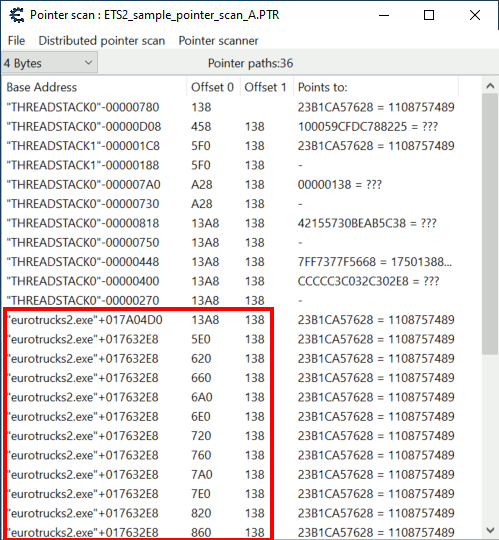Click Points to value 7FF7377F5668
Screen dimensions: 499x540
pyautogui.click(x=375, y=262)
